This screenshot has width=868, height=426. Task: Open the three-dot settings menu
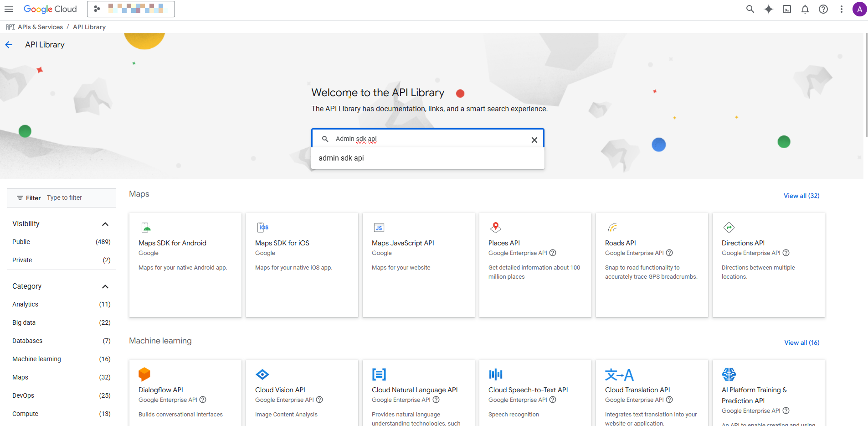tap(842, 9)
